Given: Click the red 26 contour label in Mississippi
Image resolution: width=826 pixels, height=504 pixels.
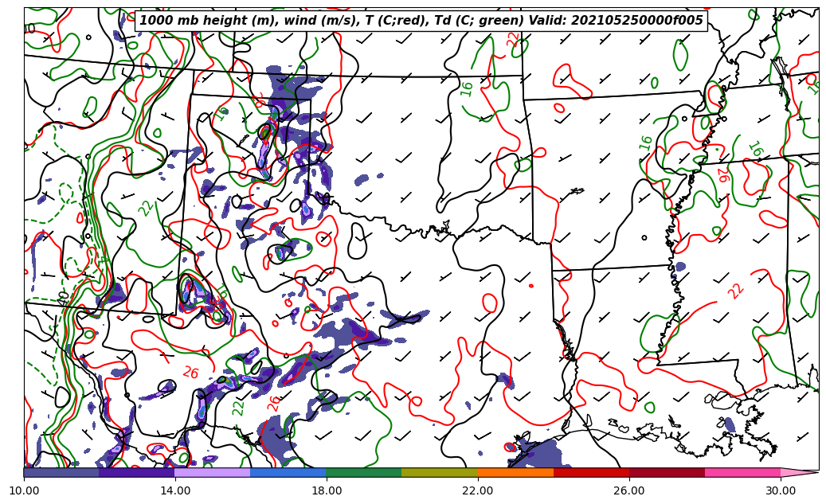Looking at the screenshot, I should pyautogui.click(x=722, y=174).
